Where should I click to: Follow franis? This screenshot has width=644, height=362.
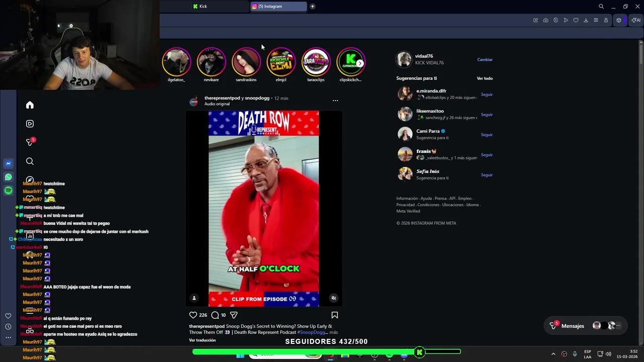487,155
